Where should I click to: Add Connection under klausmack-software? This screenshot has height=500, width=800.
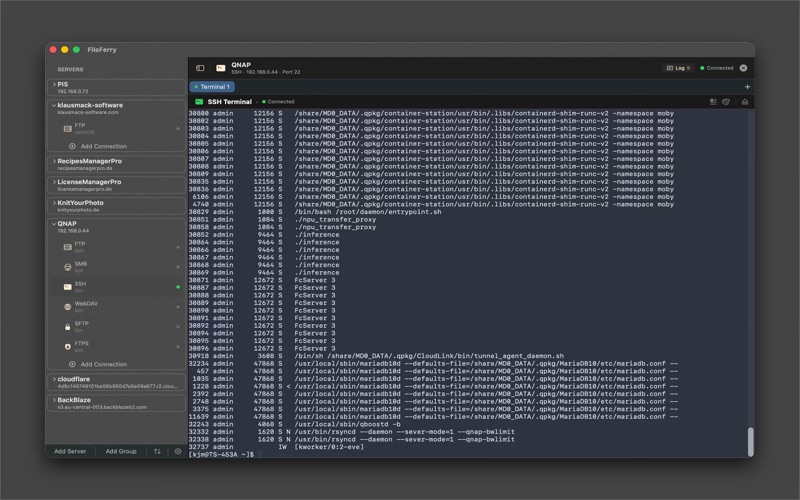pos(97,146)
